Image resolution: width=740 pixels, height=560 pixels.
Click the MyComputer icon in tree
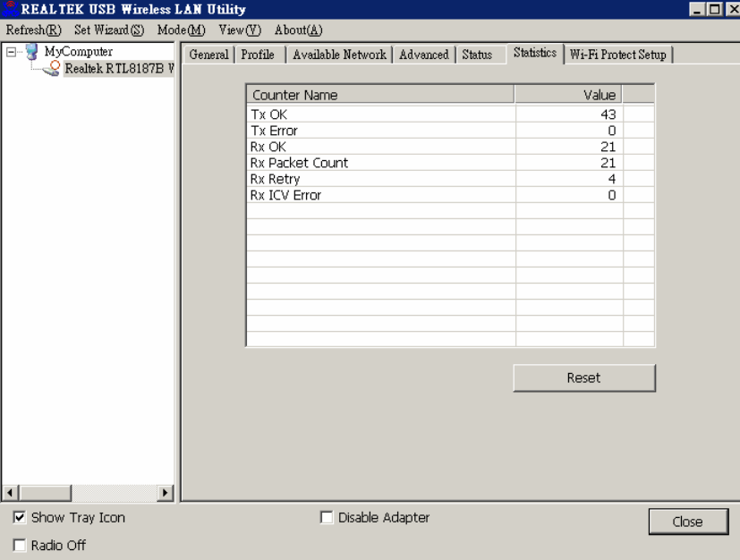31,51
